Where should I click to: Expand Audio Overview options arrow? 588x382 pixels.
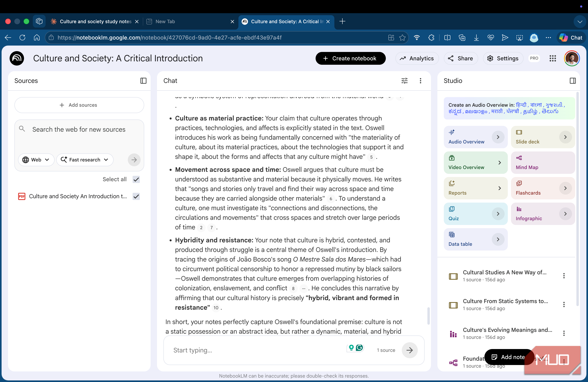coord(498,137)
